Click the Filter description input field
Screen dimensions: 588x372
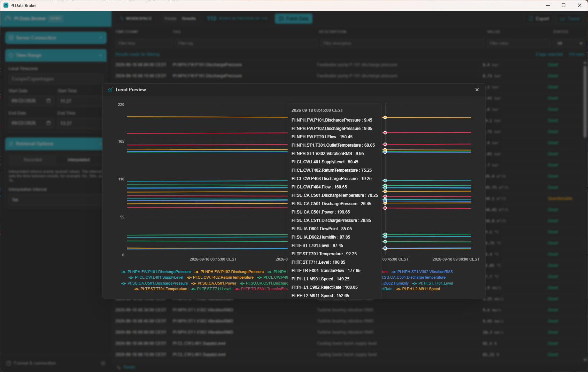[402, 44]
